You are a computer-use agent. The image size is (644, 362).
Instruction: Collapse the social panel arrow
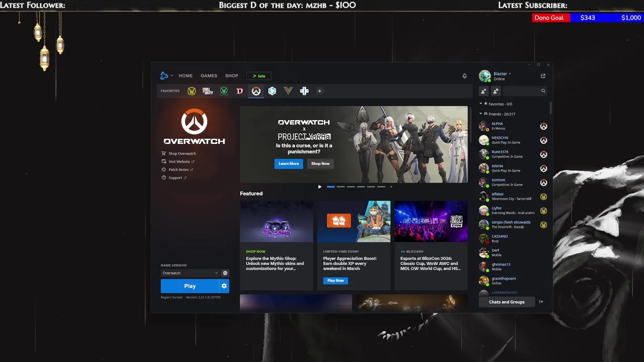click(541, 302)
